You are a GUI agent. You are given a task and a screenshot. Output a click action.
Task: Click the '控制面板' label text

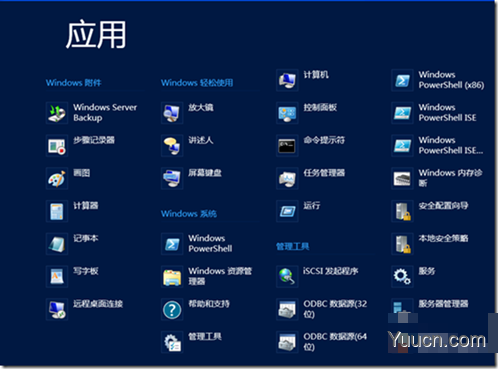[x=320, y=107]
